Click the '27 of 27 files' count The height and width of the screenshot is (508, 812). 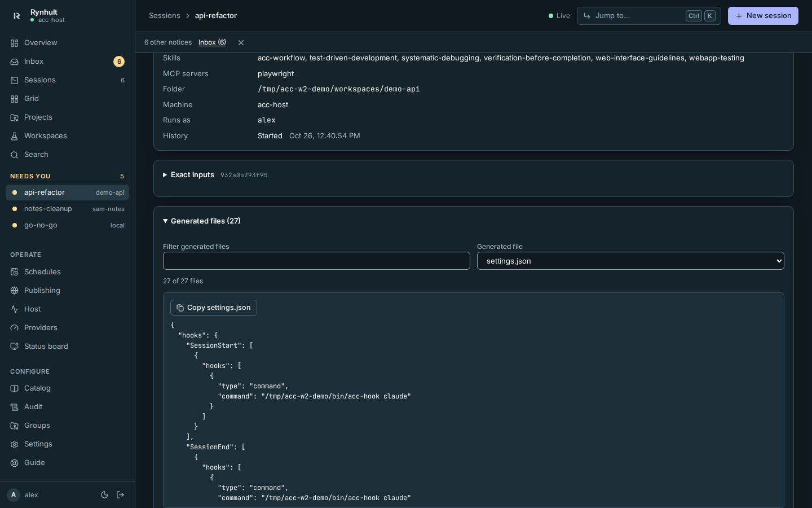(x=183, y=281)
